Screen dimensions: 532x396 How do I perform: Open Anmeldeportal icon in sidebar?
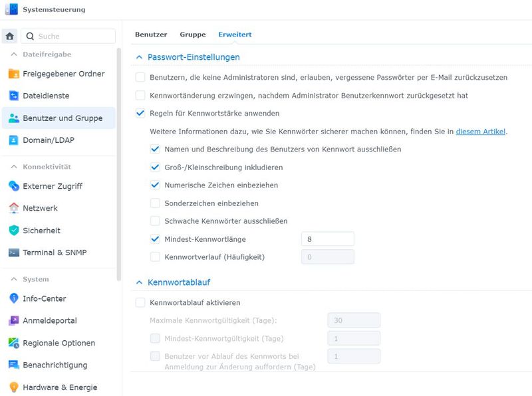pos(13,320)
